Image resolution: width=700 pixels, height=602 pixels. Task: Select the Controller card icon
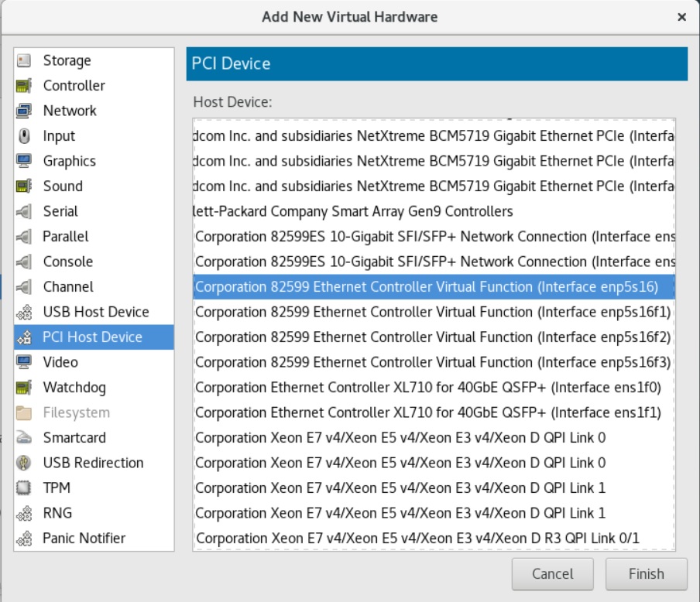tap(24, 85)
